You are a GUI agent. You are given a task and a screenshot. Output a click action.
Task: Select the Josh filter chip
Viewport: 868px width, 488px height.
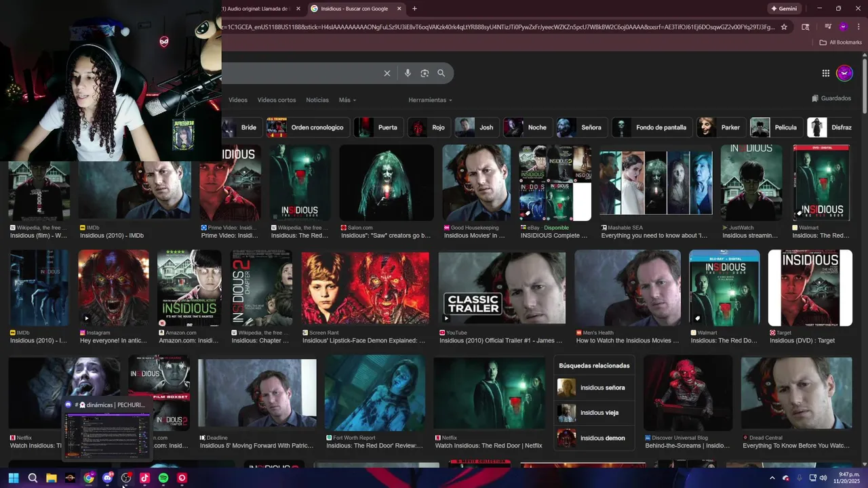[x=476, y=127]
